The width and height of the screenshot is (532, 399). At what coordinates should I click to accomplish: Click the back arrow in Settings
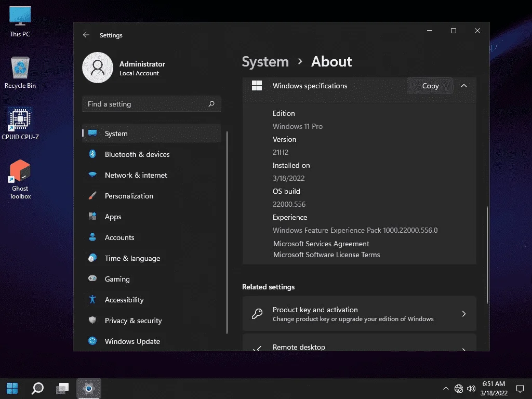pos(86,35)
